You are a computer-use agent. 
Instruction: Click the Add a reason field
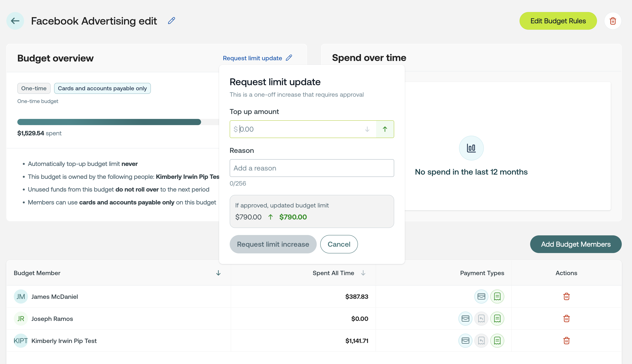[x=312, y=168]
